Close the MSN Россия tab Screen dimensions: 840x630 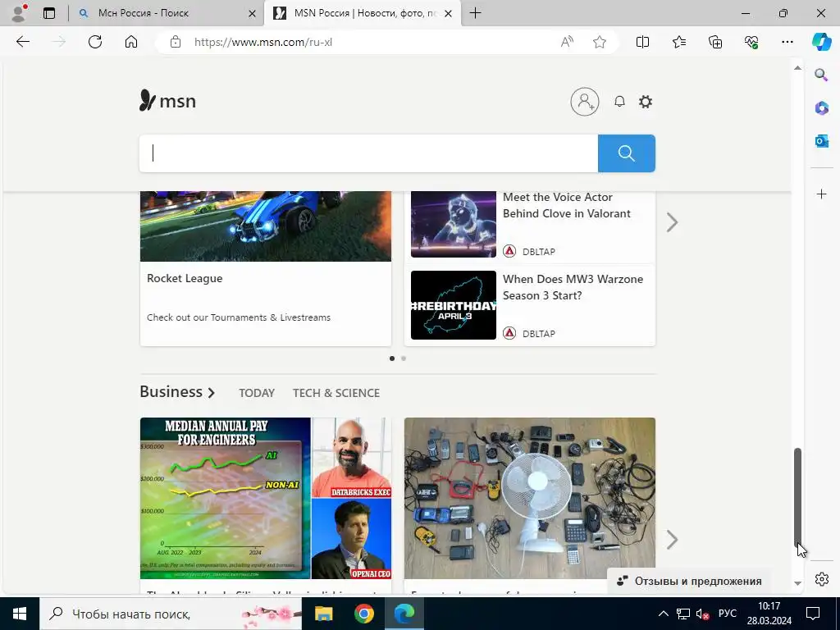tap(449, 13)
